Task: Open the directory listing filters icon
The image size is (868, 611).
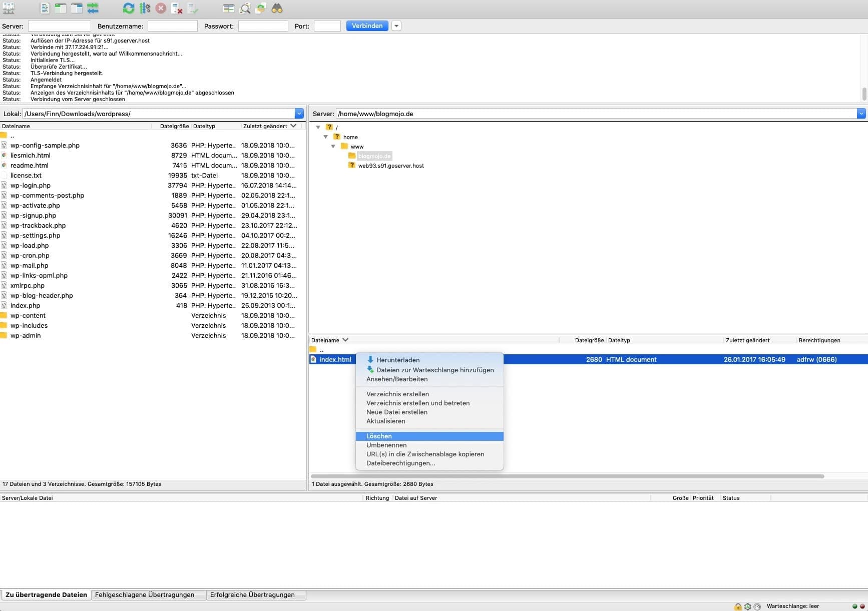Action: pyautogui.click(x=229, y=8)
